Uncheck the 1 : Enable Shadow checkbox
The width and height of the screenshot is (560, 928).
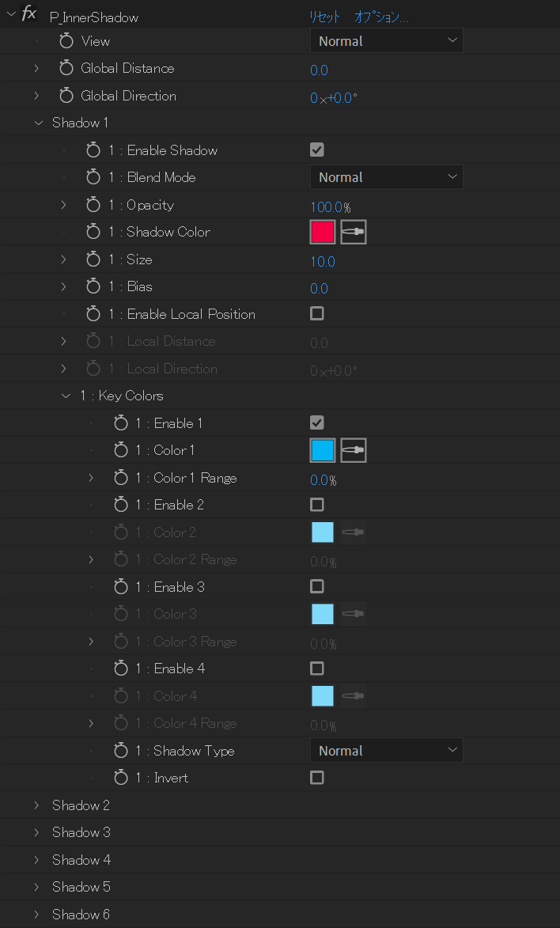[x=316, y=150]
